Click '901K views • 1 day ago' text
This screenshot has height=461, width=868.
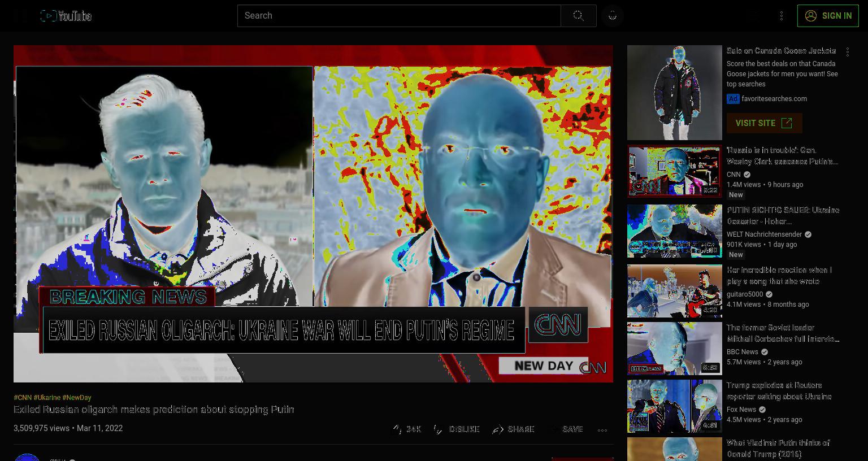coord(762,245)
